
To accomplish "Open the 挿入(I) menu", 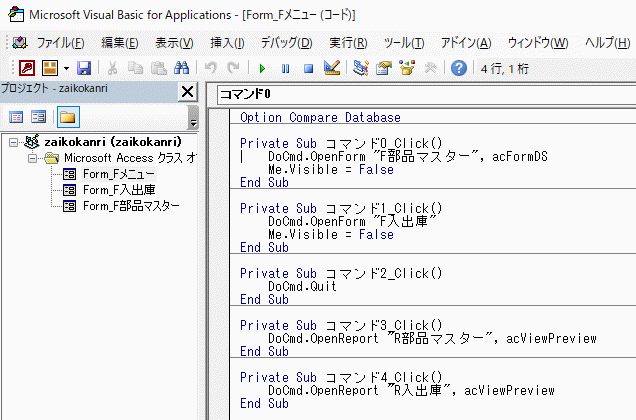I will 227,43.
